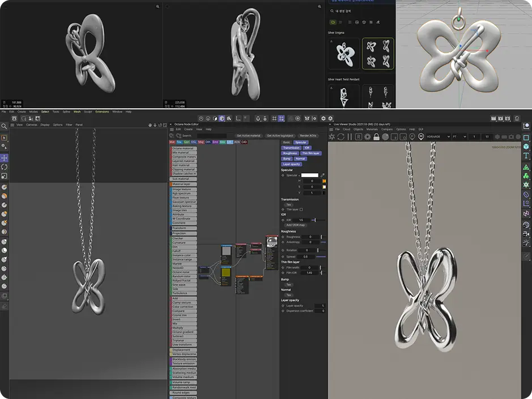Click the camera object icon in right palette
This screenshot has height=399, width=532.
526,234
